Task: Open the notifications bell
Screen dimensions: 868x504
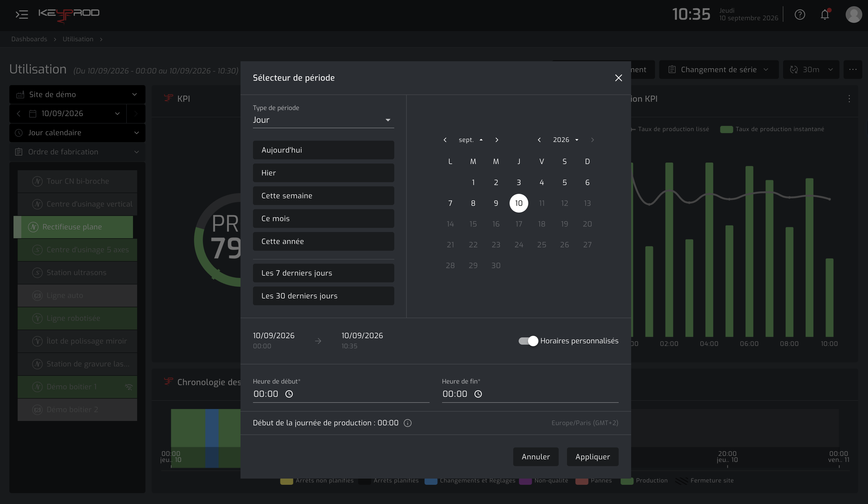Action: (x=825, y=15)
